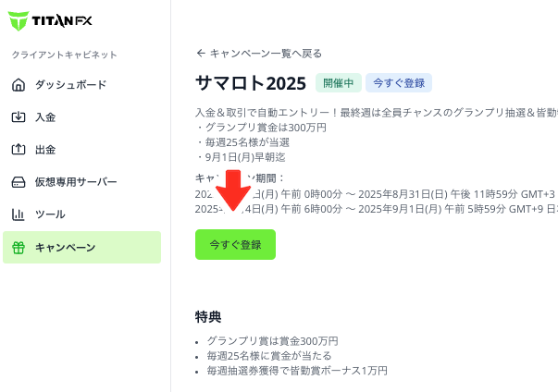The image size is (558, 392).
Task: Click the 入金 deposit icon
Action: coord(19,116)
